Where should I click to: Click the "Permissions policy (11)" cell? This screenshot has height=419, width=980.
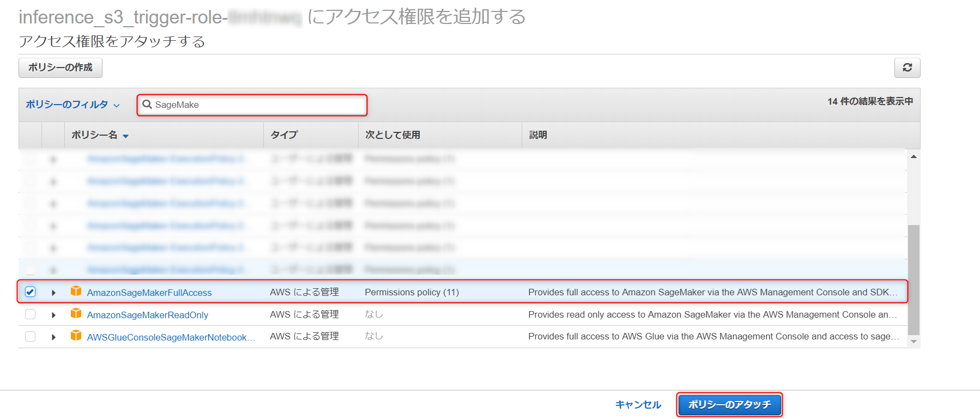click(412, 292)
